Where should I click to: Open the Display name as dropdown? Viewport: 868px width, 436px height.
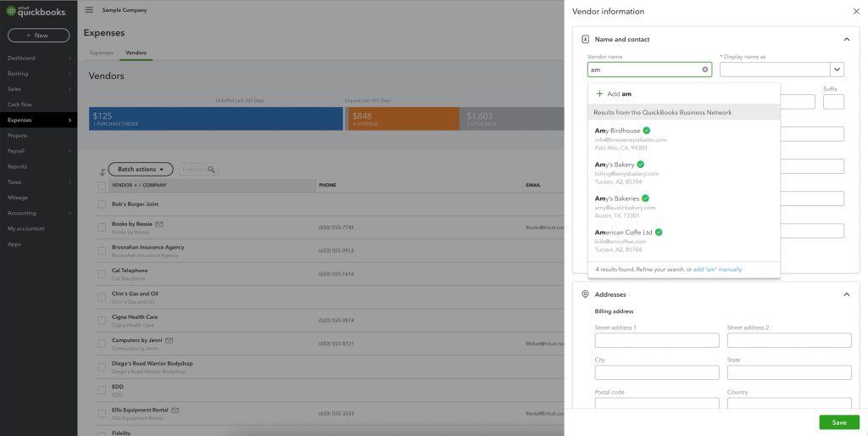(837, 70)
